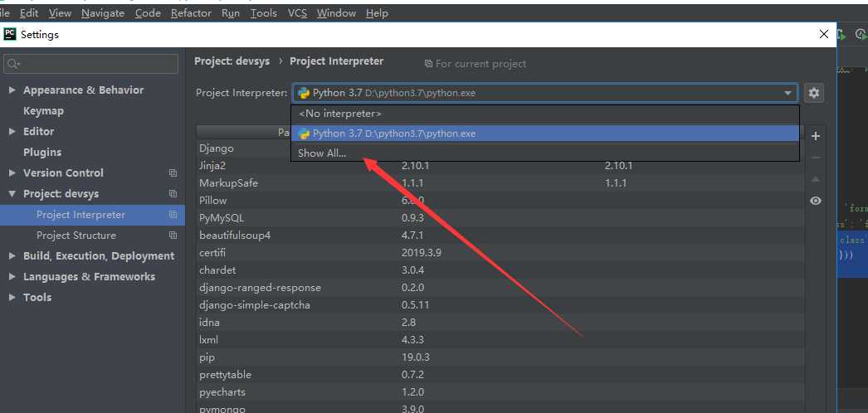The image size is (868, 413).
Task: Expand the Version Control section
Action: [12, 173]
